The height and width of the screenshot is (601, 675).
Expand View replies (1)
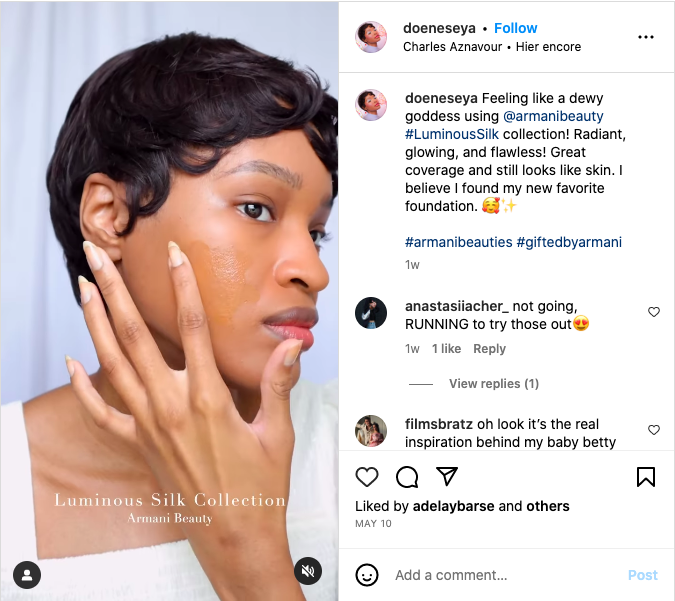click(x=493, y=384)
